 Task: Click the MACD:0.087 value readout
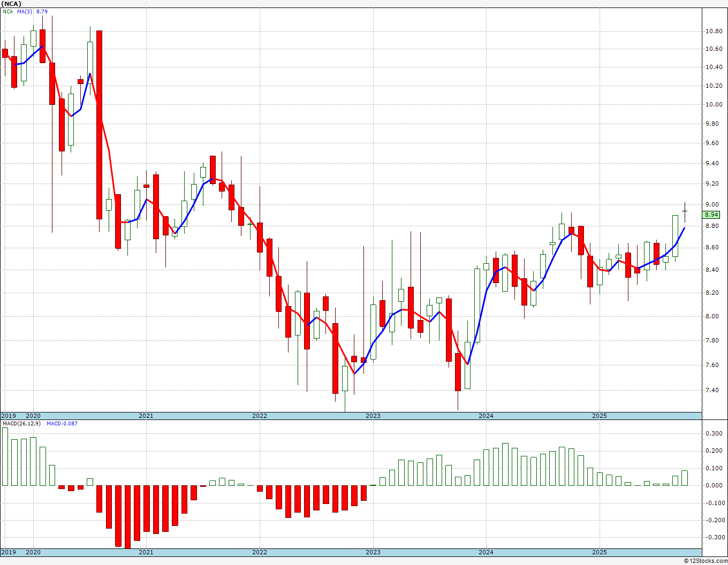[x=62, y=424]
